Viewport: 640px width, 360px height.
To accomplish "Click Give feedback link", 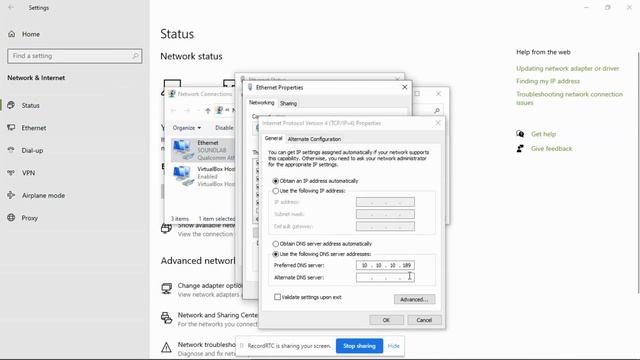I will (551, 149).
